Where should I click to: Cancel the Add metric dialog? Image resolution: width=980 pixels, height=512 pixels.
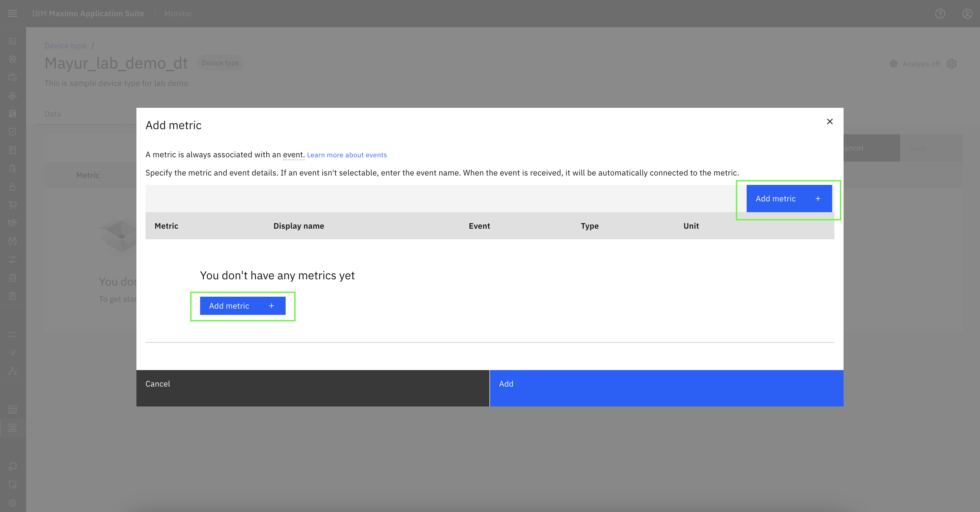click(x=313, y=388)
